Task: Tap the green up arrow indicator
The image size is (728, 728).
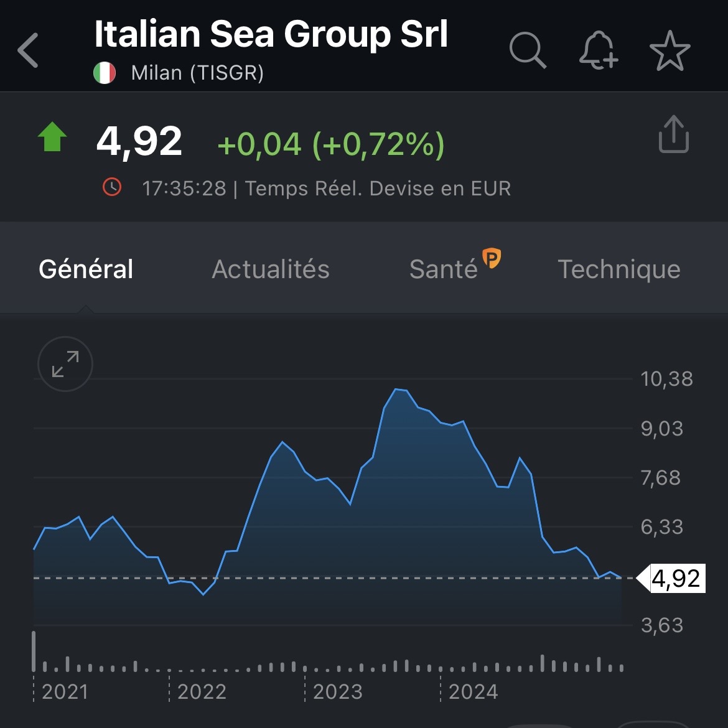Action: coord(53,137)
